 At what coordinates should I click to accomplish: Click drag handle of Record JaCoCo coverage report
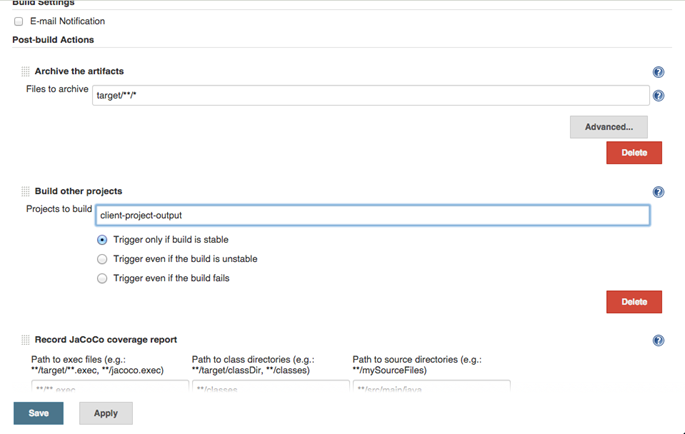click(26, 340)
